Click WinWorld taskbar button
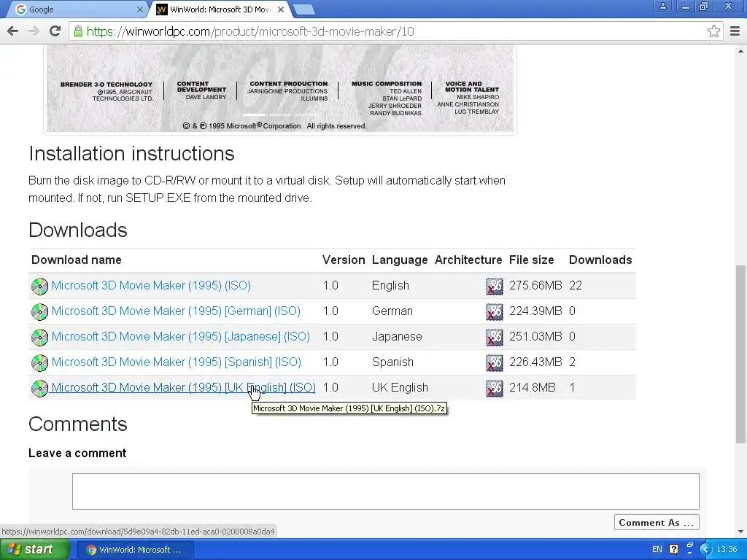 [x=134, y=550]
